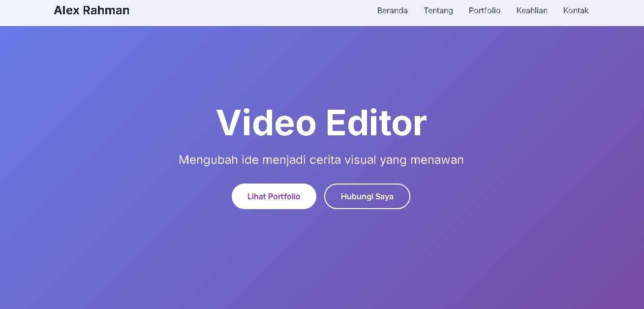
Task: Go to the Tentang section
Action: (438, 10)
